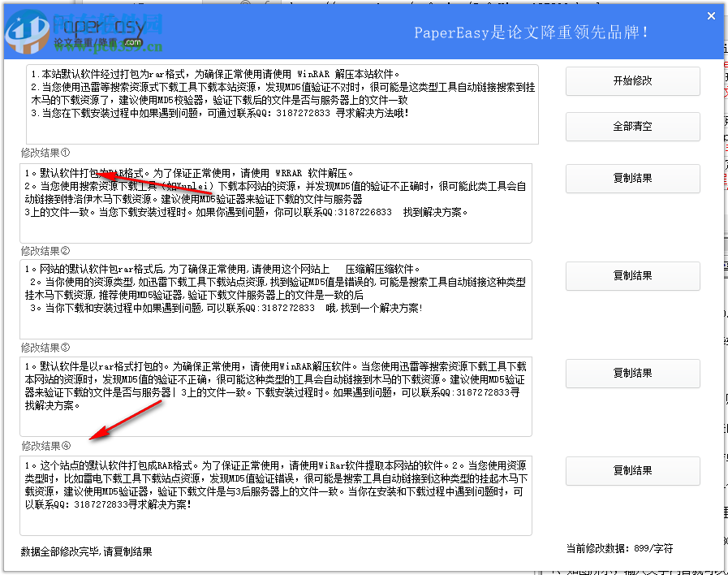Copy result one using its 复制结果 button

(x=632, y=179)
